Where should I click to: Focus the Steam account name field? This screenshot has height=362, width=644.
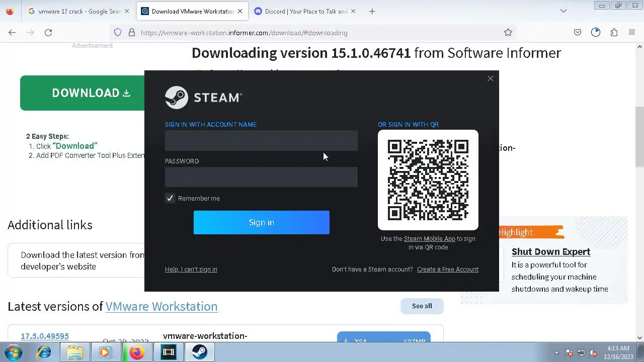tap(261, 140)
